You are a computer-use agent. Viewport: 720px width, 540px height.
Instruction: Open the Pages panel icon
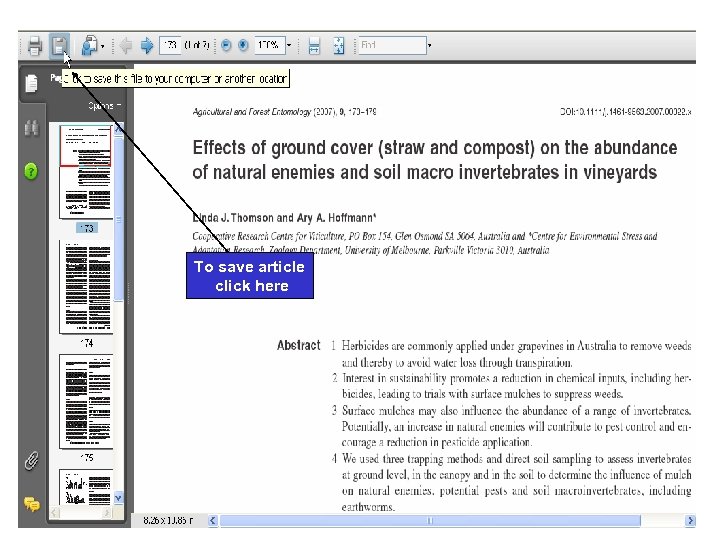[x=31, y=83]
